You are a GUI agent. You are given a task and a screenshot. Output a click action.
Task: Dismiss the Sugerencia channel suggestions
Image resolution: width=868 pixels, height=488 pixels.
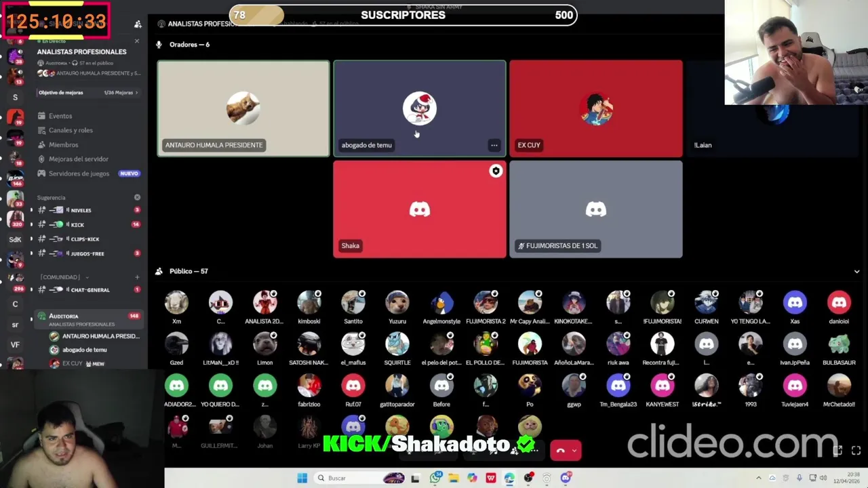pos(137,197)
